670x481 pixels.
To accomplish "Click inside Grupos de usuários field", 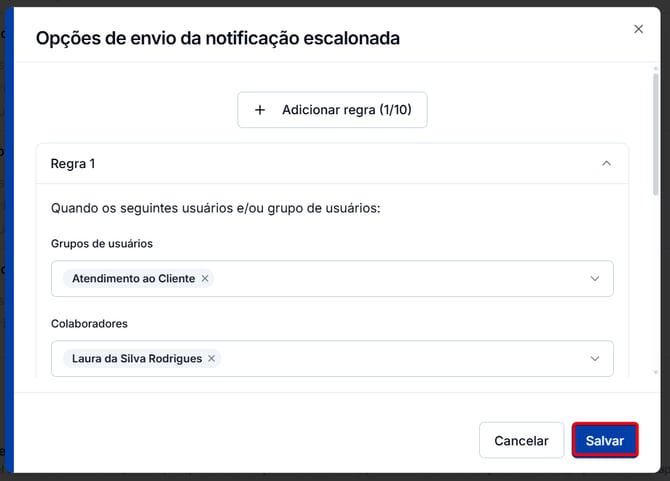I will click(332, 279).
